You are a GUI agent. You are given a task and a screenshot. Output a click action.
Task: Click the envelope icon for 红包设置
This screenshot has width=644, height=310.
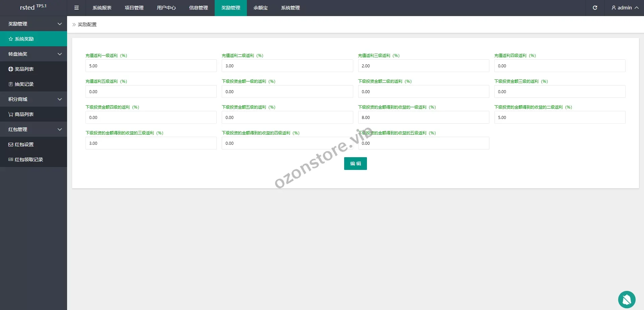(x=11, y=144)
